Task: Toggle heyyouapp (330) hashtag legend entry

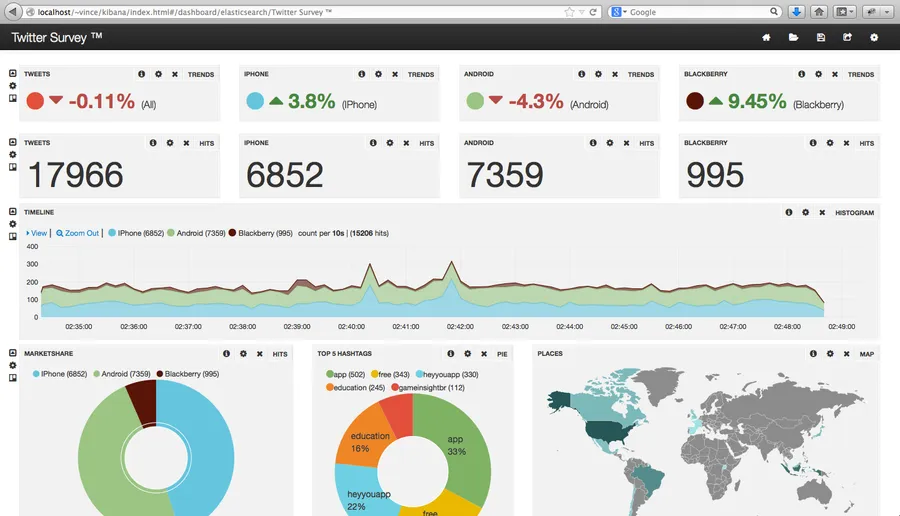Action: click(x=447, y=374)
